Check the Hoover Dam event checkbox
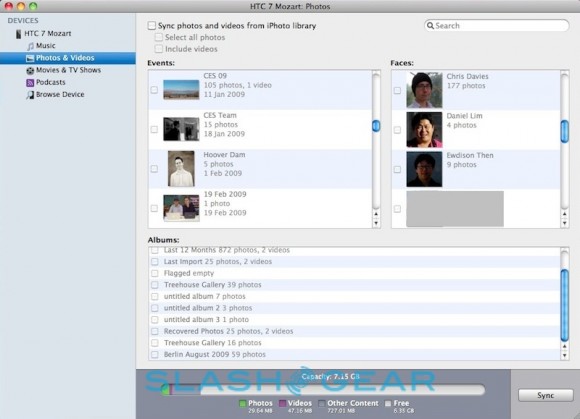Screen dimensions: 580x419 pos(154,169)
